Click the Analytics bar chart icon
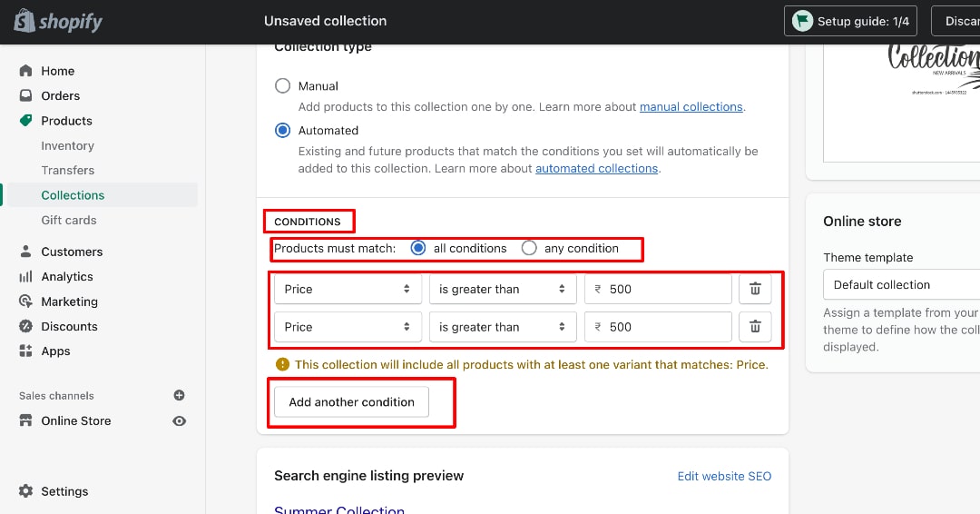980x514 pixels. pyautogui.click(x=25, y=276)
